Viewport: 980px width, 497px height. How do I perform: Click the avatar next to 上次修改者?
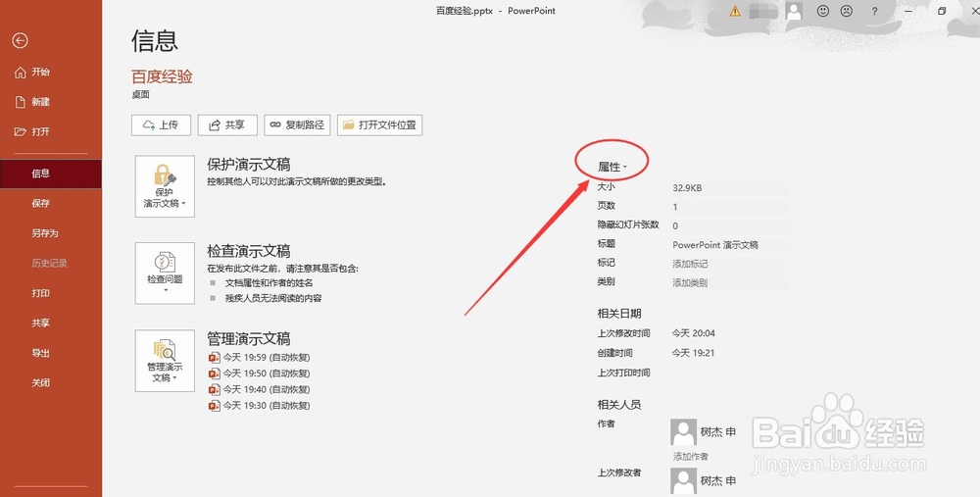click(x=683, y=480)
